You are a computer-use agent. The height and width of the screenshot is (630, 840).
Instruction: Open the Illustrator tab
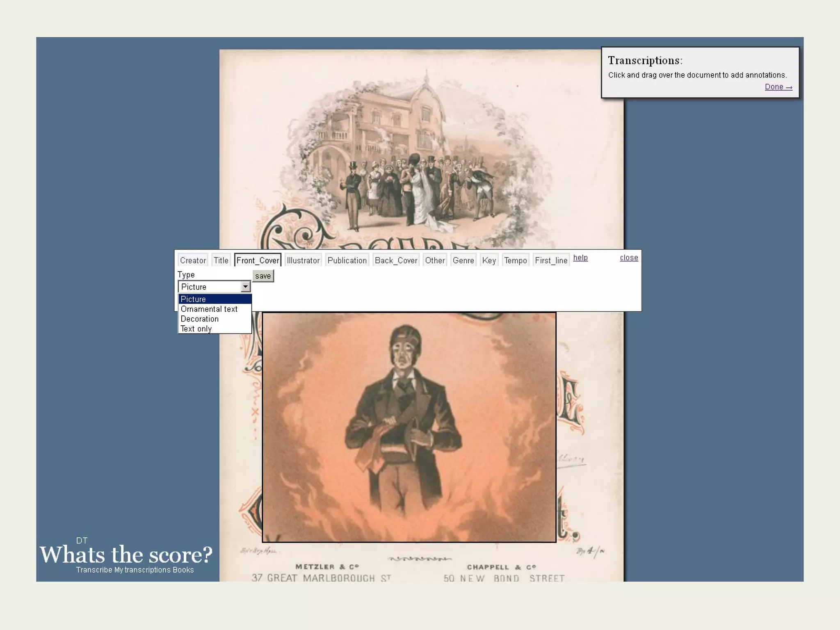click(x=303, y=260)
